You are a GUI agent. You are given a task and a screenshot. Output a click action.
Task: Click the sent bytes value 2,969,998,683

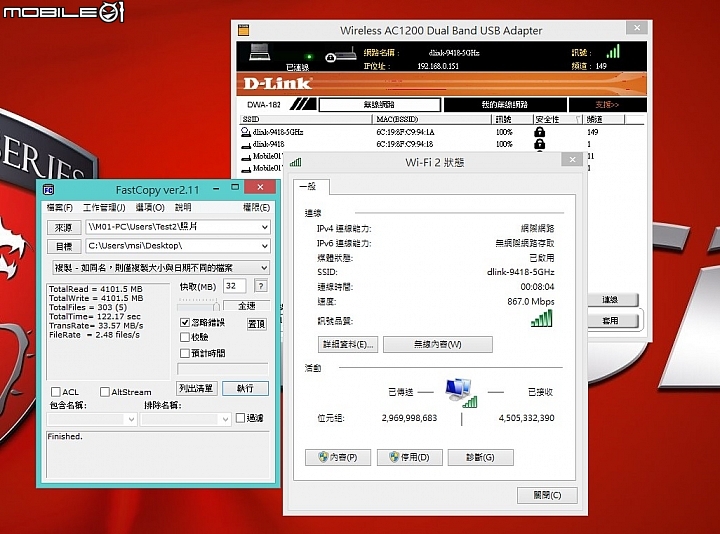tap(410, 418)
